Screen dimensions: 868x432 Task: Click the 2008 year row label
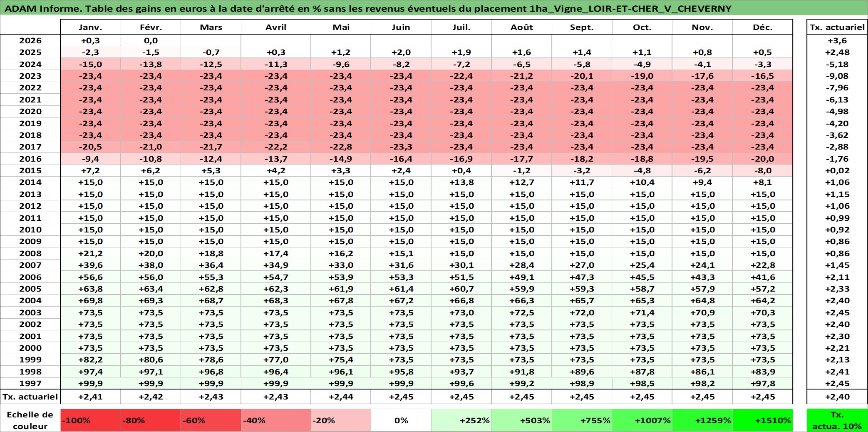30,253
